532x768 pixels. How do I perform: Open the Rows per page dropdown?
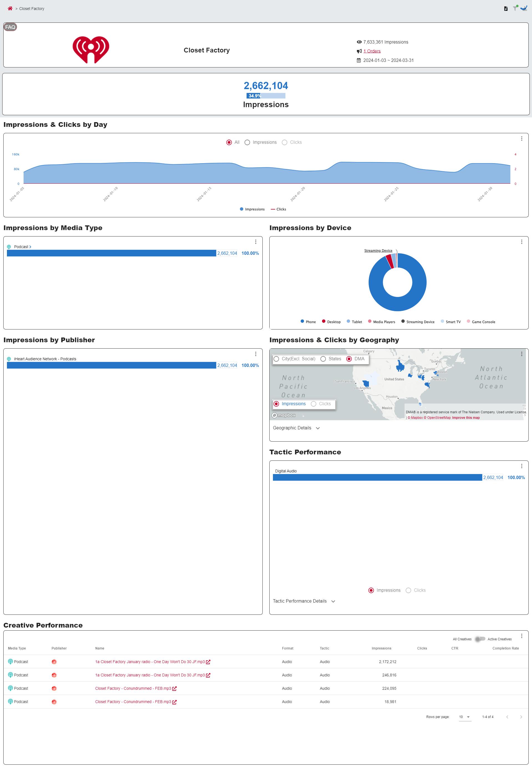pyautogui.click(x=465, y=717)
